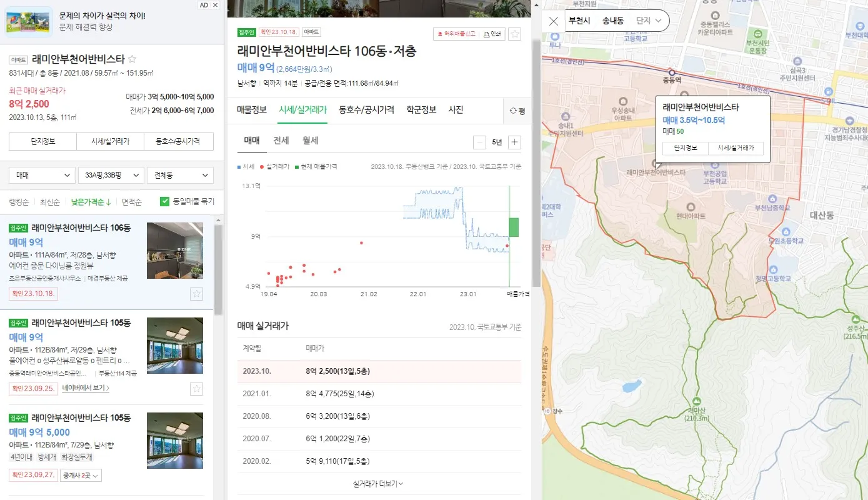Screen dimensions: 868x500
Task: Switch area unit with the 평 toggle
Action: [517, 111]
